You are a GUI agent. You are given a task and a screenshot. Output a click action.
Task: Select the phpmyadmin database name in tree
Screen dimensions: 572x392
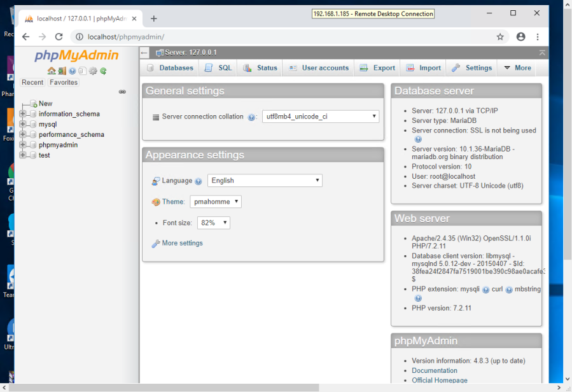59,145
